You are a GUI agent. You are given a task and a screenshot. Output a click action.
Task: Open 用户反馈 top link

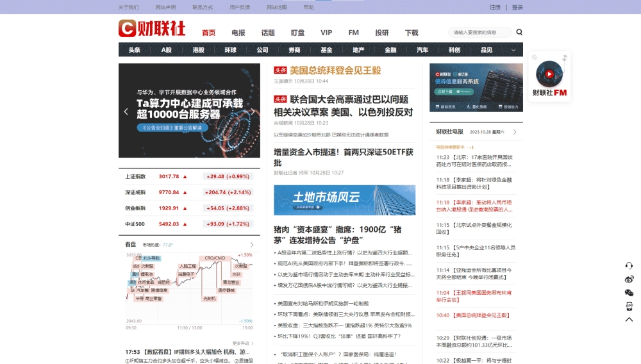240,7
